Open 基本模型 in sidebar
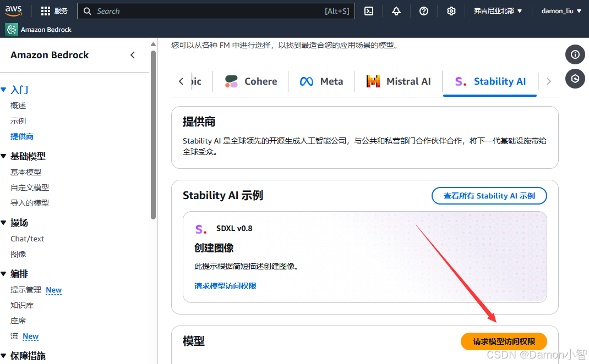589x364 pixels. pos(26,172)
